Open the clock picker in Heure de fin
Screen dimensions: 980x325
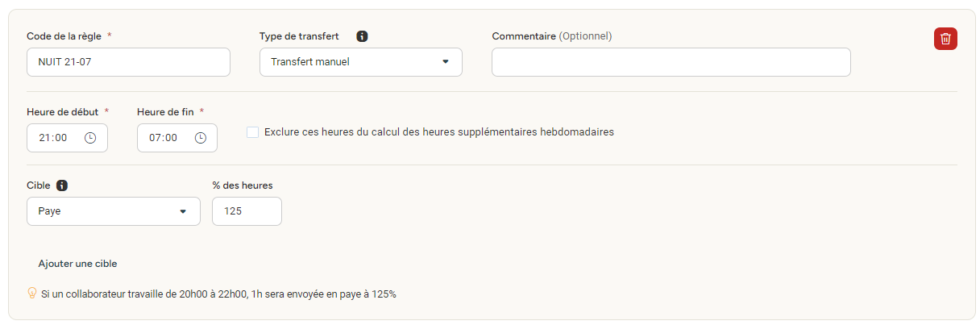coord(201,138)
